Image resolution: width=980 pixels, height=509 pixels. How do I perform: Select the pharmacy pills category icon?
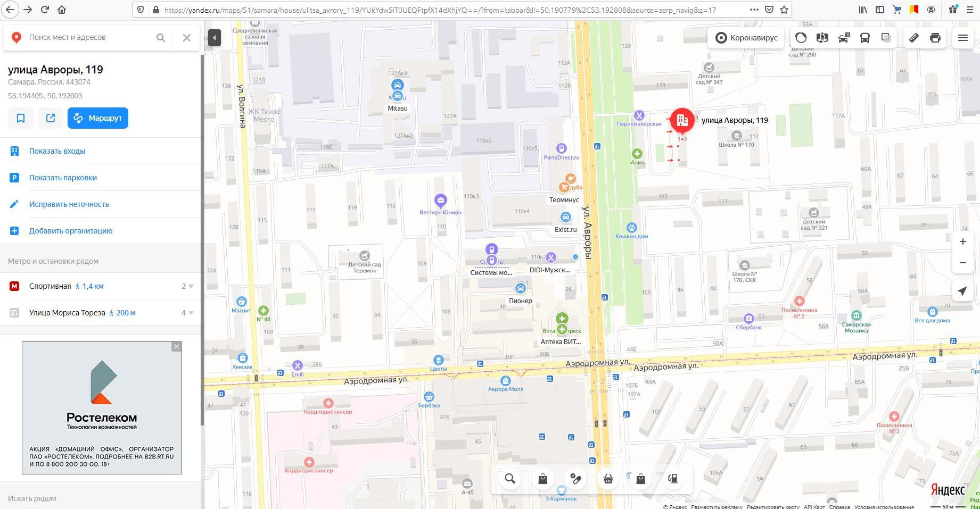coord(575,479)
